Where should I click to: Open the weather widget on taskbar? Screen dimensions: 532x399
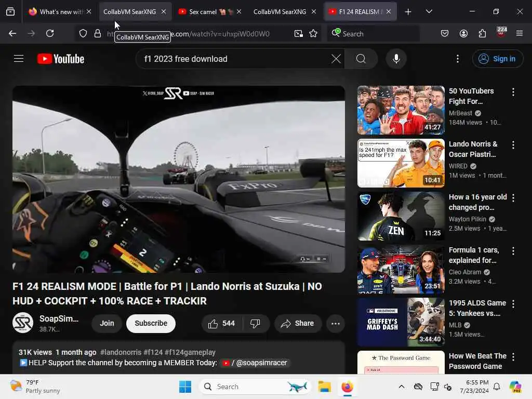tap(35, 387)
